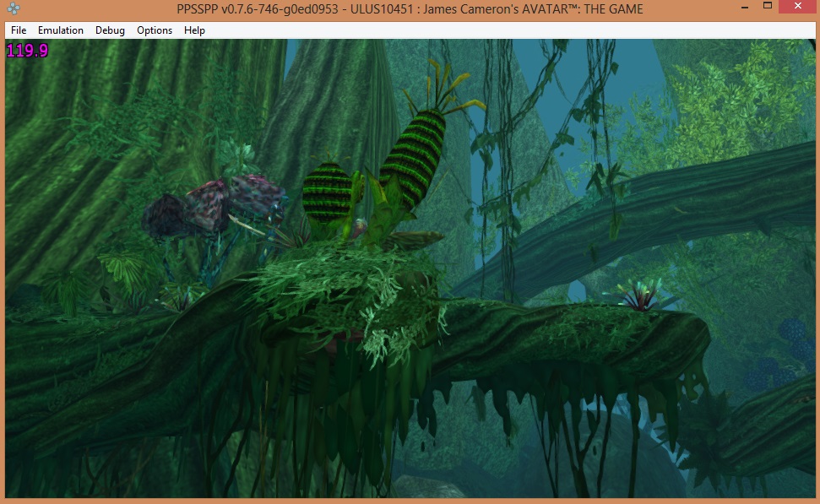Maximize the PPSSPP window
The image size is (820, 504).
(768, 7)
